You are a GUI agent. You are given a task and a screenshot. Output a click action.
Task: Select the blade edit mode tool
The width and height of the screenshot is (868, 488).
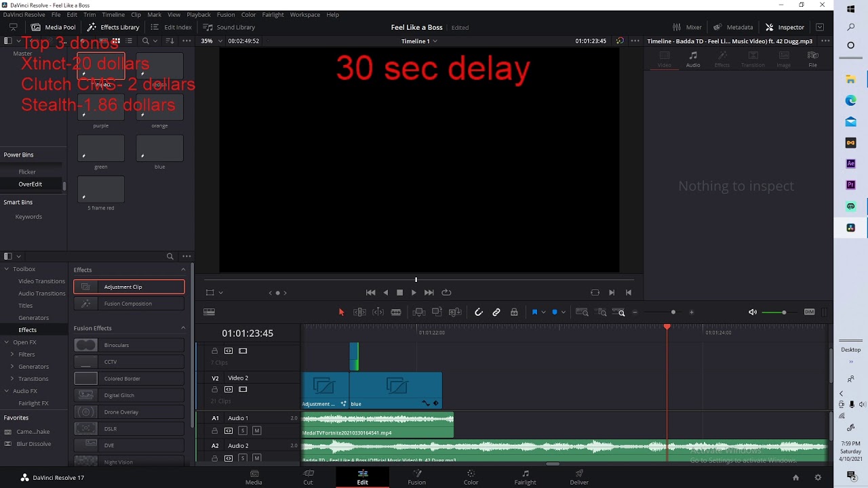pos(396,312)
